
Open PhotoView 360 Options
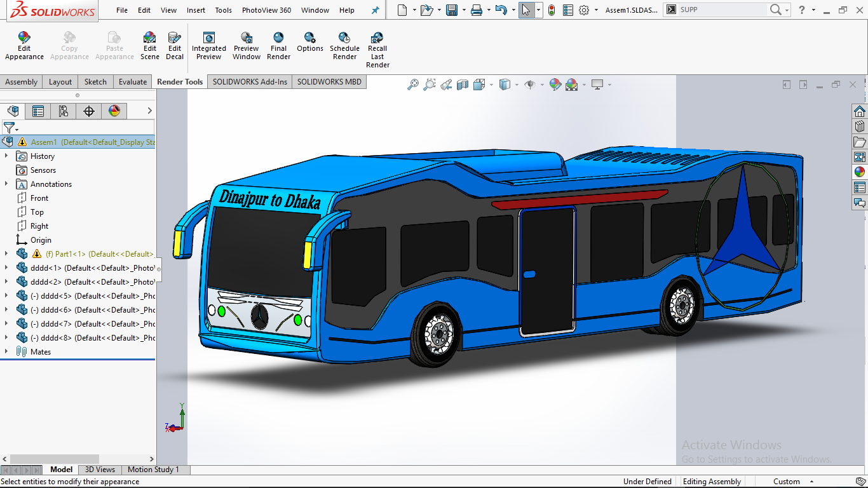coord(310,42)
